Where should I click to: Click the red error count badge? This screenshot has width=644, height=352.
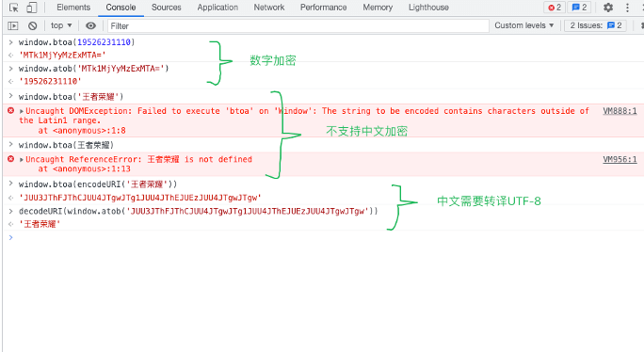[x=555, y=8]
